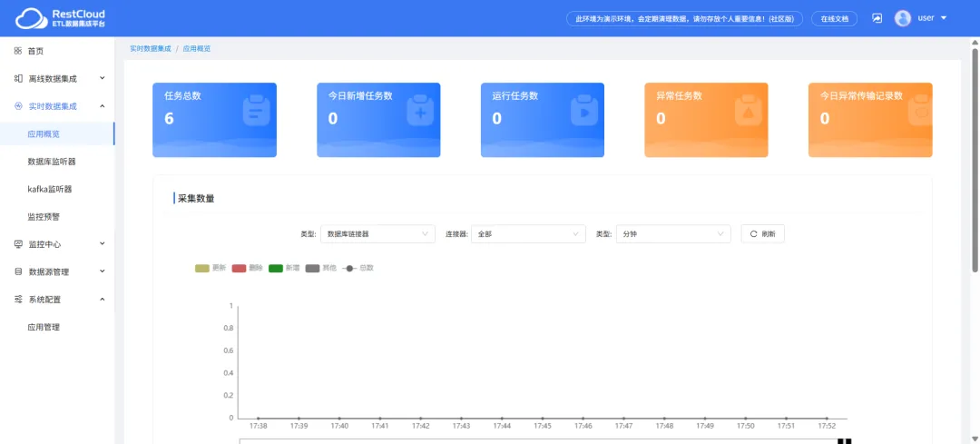The height and width of the screenshot is (444, 980).
Task: Collapse the 系统配置 menu chevron
Action: coord(103,299)
